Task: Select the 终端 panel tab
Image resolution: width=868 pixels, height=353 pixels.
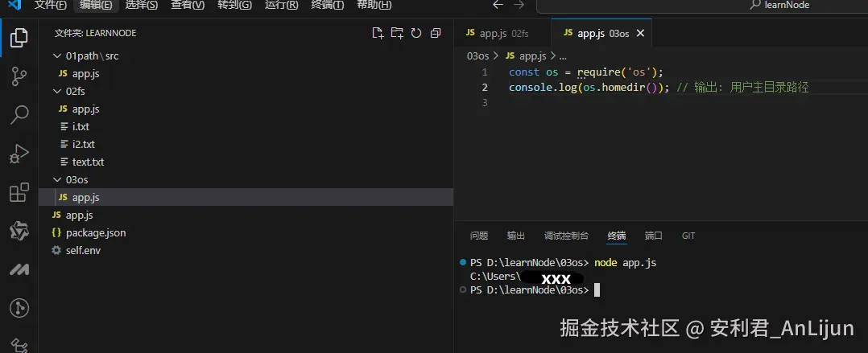Action: tap(617, 236)
